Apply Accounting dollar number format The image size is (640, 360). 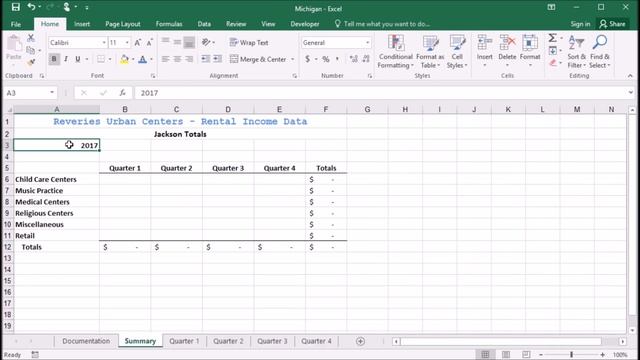coord(307,59)
